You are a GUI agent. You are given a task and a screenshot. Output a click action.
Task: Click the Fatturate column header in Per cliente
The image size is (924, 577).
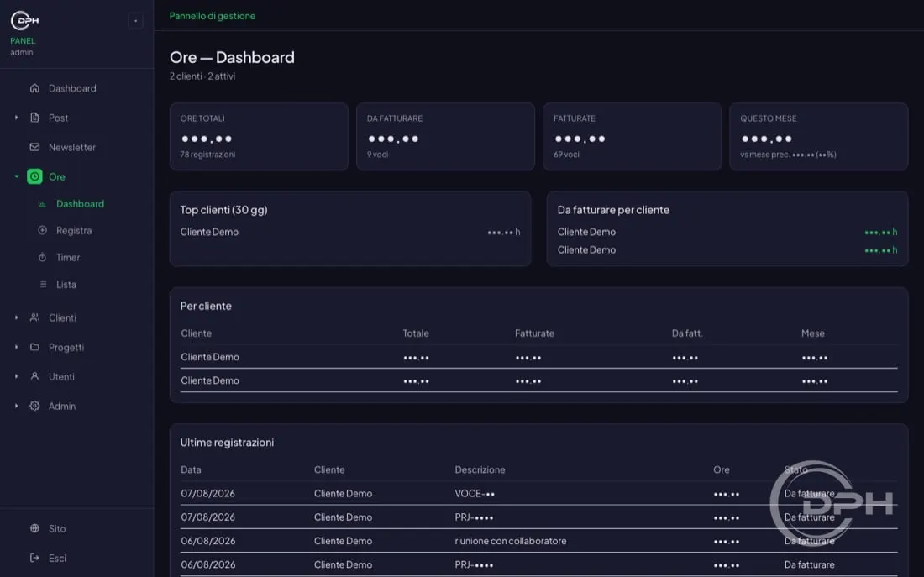[534, 333]
